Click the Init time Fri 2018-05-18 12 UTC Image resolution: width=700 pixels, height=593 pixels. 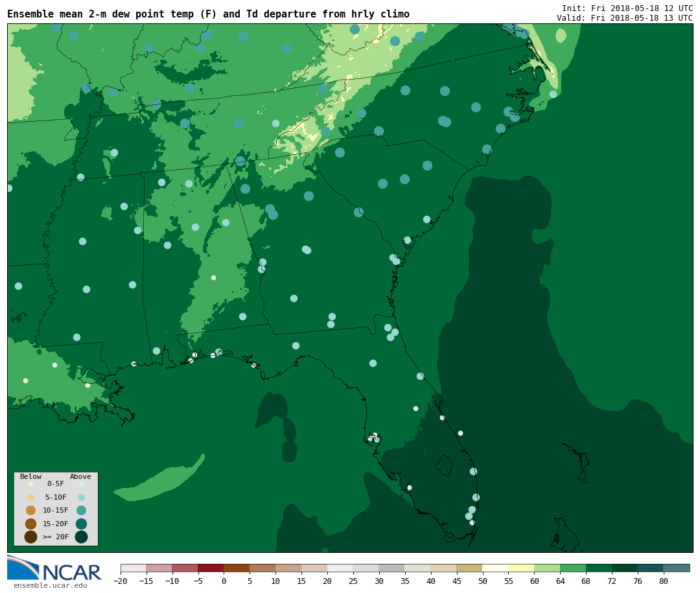pos(627,8)
